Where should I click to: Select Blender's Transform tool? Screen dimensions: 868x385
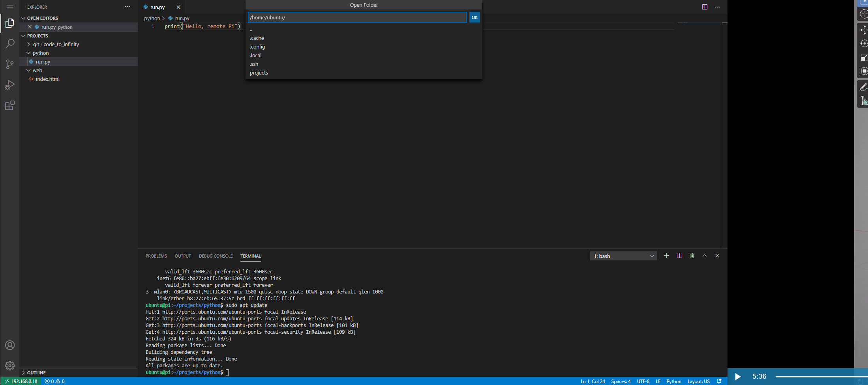(864, 71)
